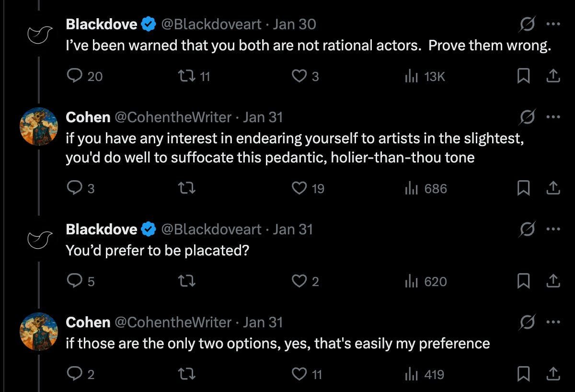Open the @CohentheWriter handle on last tweet
Viewport: 575px width, 392px height.
click(x=173, y=322)
